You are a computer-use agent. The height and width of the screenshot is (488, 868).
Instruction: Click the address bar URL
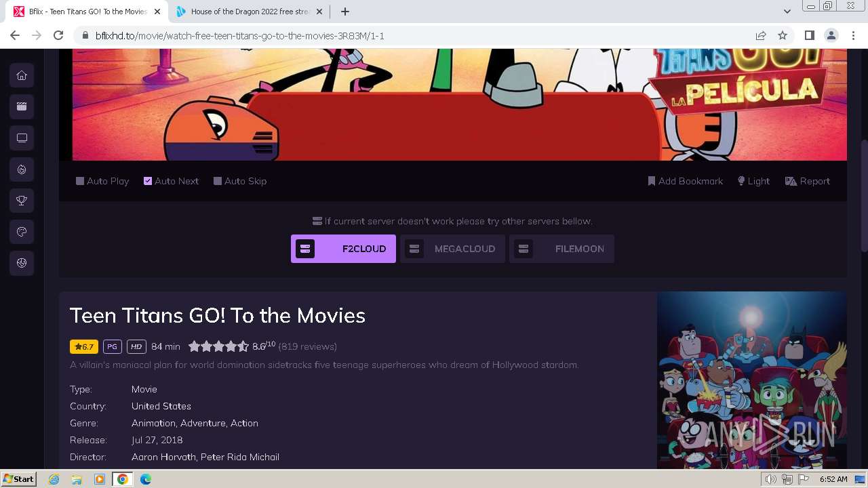[240, 36]
